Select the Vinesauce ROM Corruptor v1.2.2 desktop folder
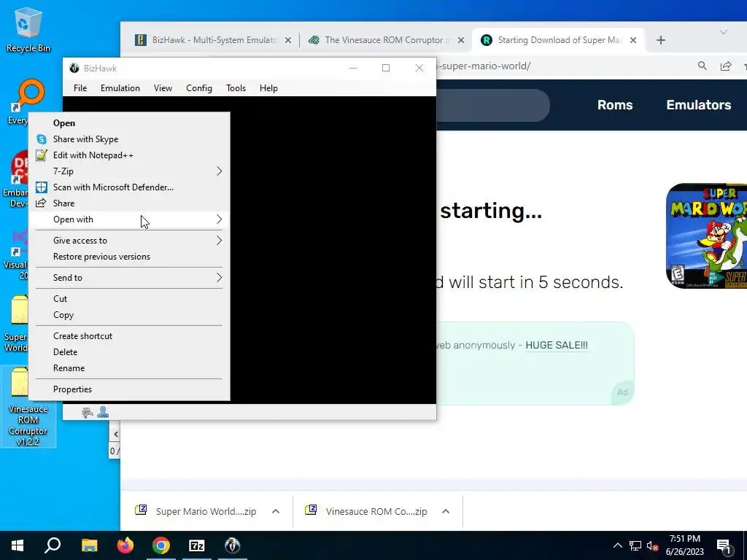 pyautogui.click(x=28, y=407)
